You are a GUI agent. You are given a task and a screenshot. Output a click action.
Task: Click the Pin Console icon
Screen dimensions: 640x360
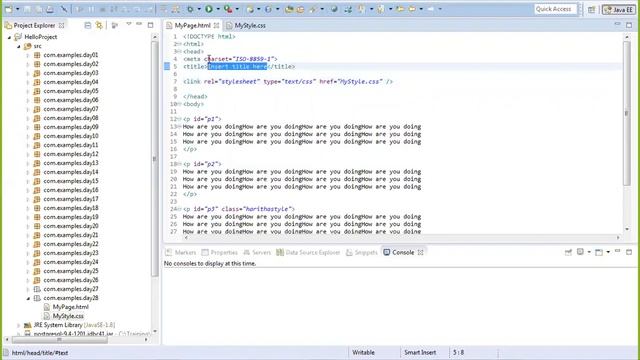click(x=568, y=252)
